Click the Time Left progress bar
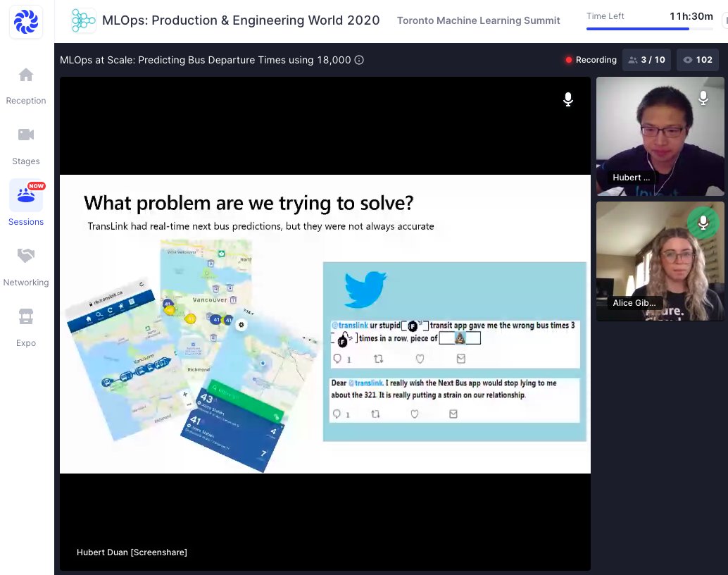The image size is (728, 575). click(650, 29)
